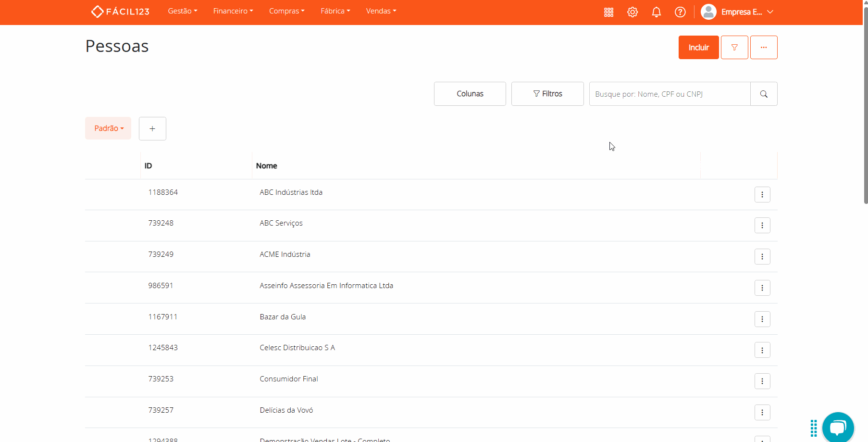Open the apps grid icon
This screenshot has height=442, width=868.
[608, 12]
